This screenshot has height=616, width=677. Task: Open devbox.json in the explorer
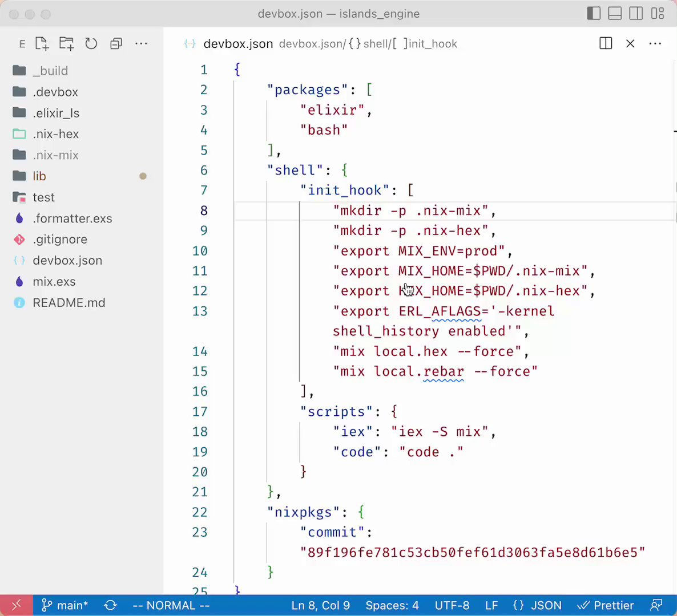click(x=82, y=260)
